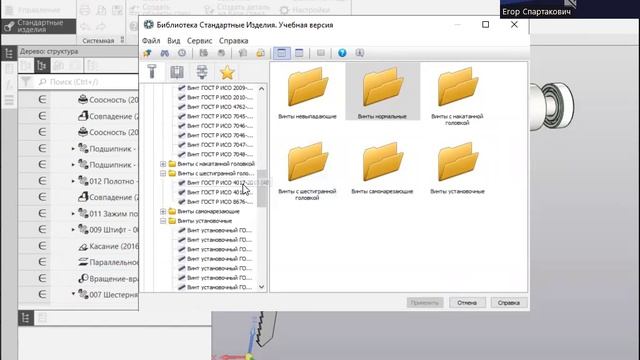The height and width of the screenshot is (360, 640).
Task: Click the Применить button
Action: (424, 303)
